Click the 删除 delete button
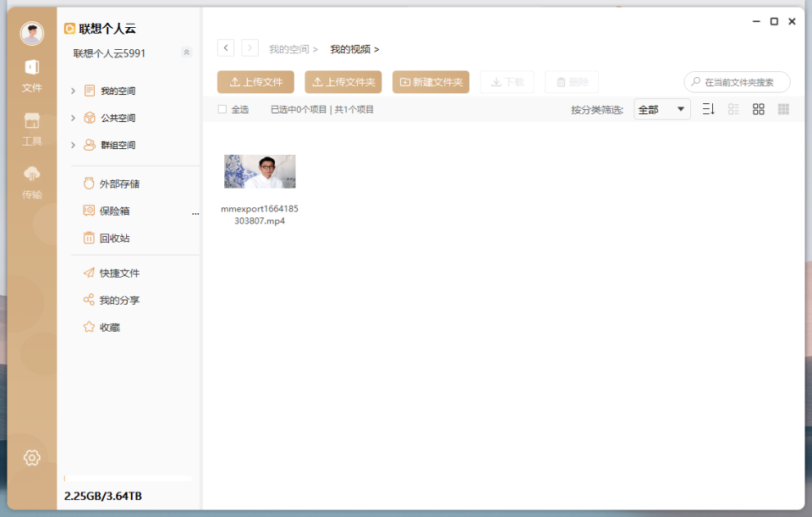812x517 pixels. [573, 82]
